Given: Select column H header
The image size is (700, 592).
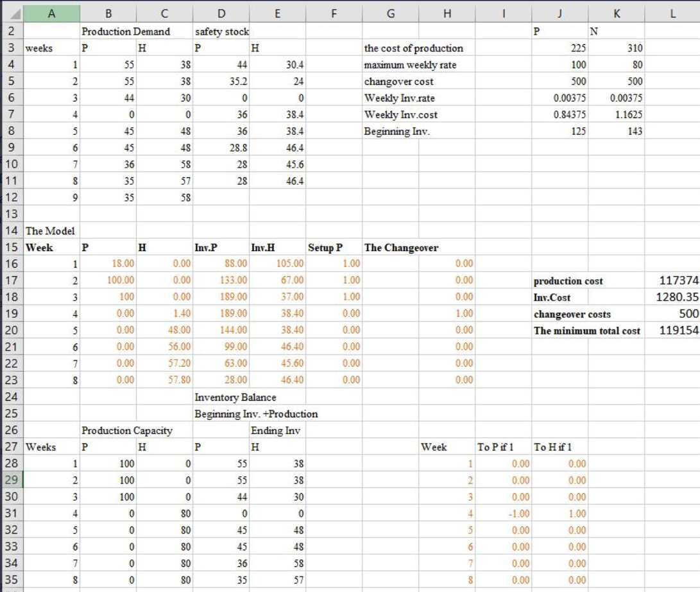Looking at the screenshot, I should (x=447, y=13).
